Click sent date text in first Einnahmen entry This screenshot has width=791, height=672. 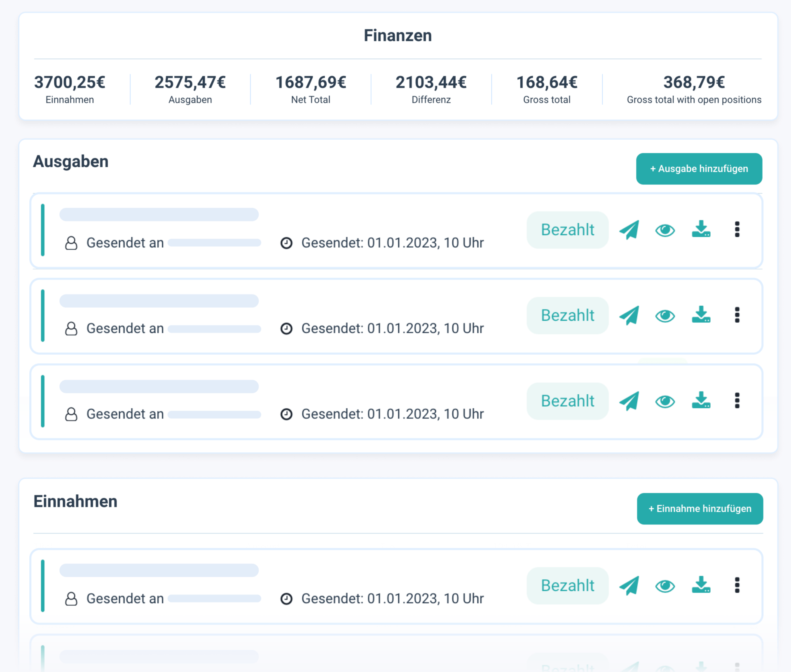393,599
